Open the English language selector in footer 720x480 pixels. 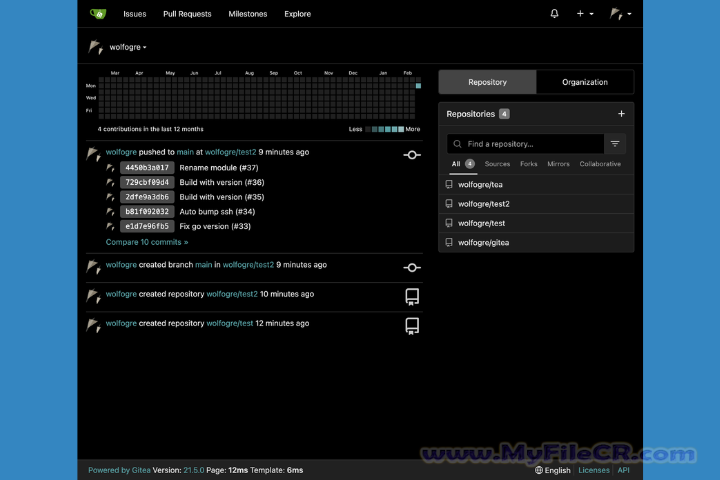[553, 470]
